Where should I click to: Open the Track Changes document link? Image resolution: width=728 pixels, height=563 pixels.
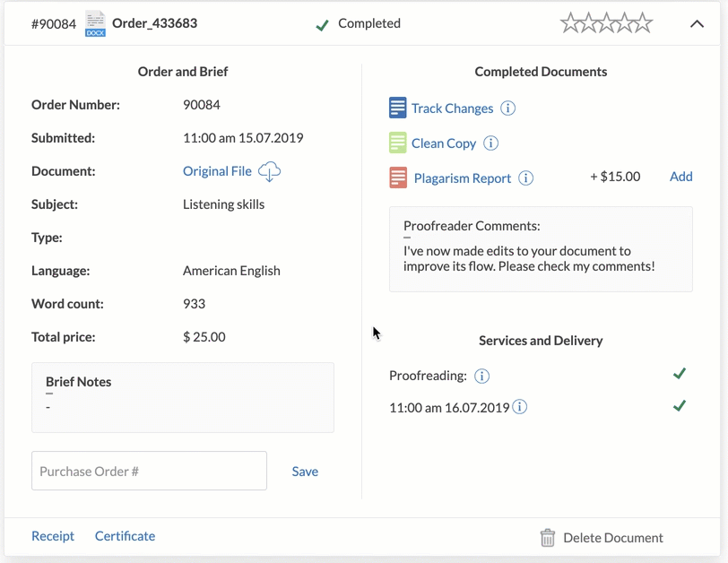(452, 108)
